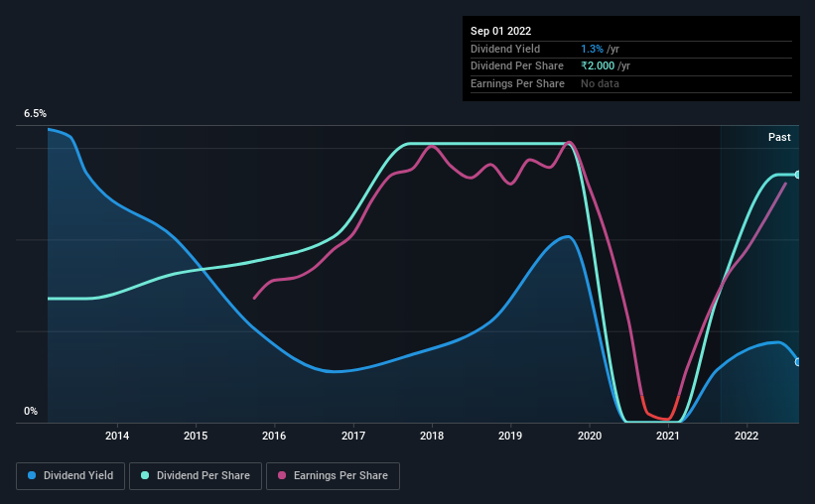Screen dimensions: 815x504
Task: Toggle the Earnings Per Share legend button
Action: [x=333, y=476]
